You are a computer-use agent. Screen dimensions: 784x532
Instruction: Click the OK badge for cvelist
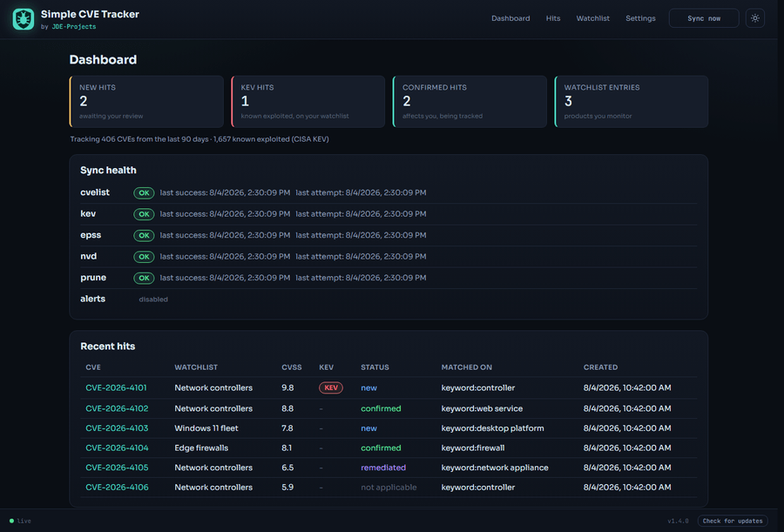point(144,192)
